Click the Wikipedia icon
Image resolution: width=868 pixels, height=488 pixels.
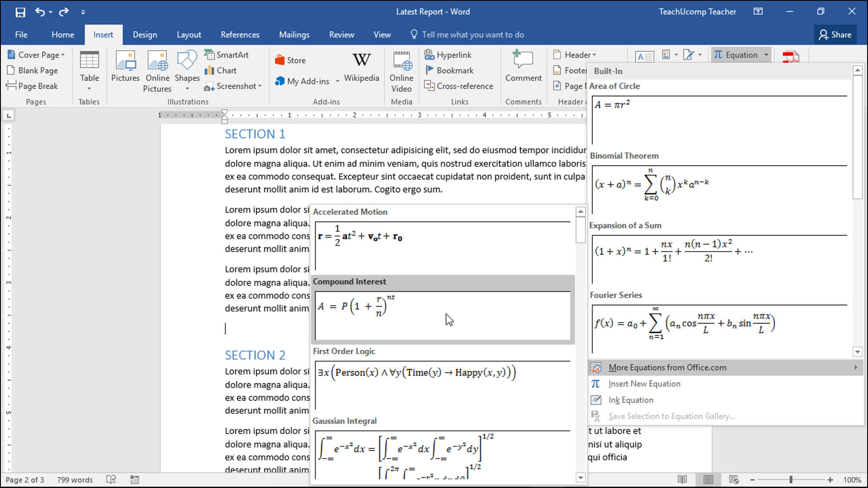tap(361, 65)
